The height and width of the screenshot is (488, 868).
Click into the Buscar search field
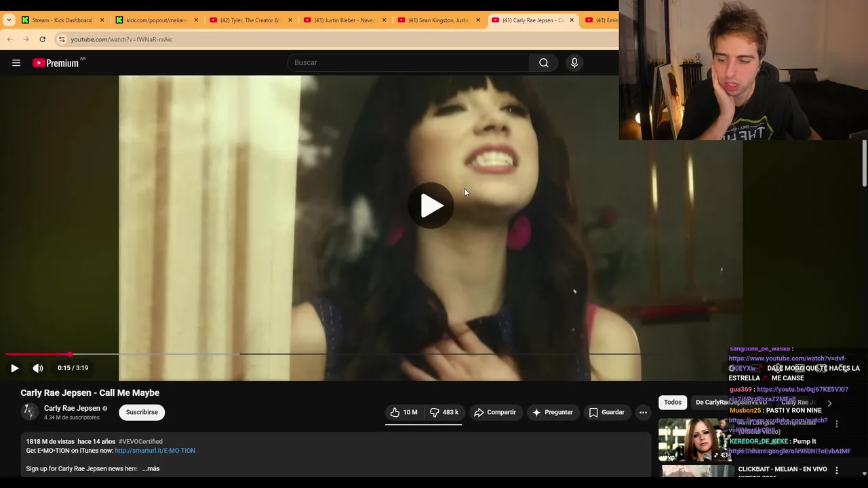[409, 62]
